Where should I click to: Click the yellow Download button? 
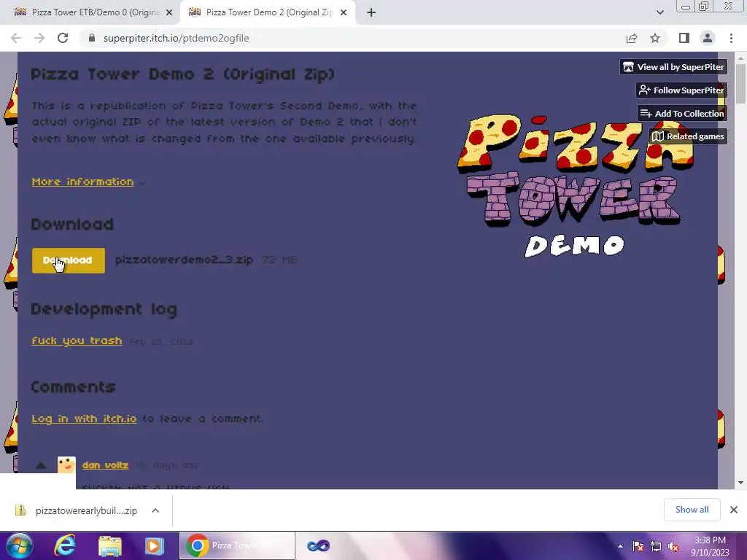coord(68,260)
